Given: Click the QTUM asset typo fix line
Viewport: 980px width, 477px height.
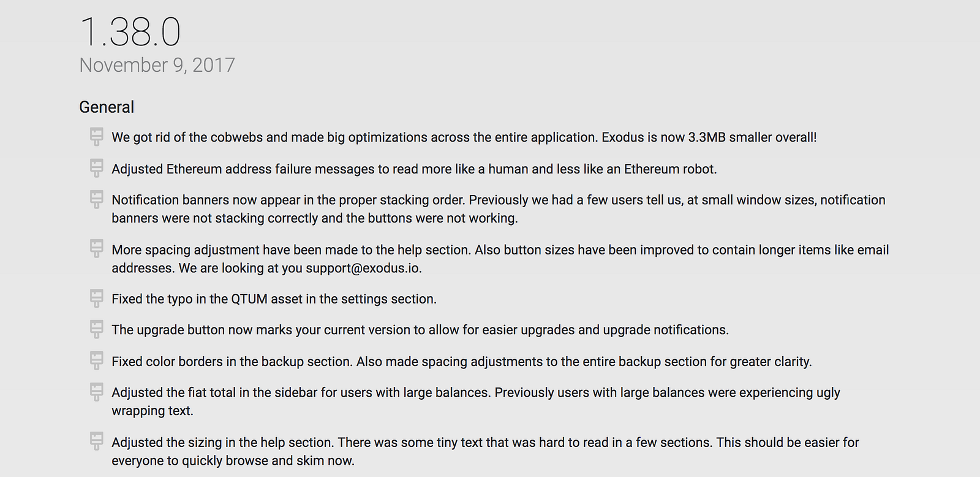Looking at the screenshot, I should click(274, 299).
